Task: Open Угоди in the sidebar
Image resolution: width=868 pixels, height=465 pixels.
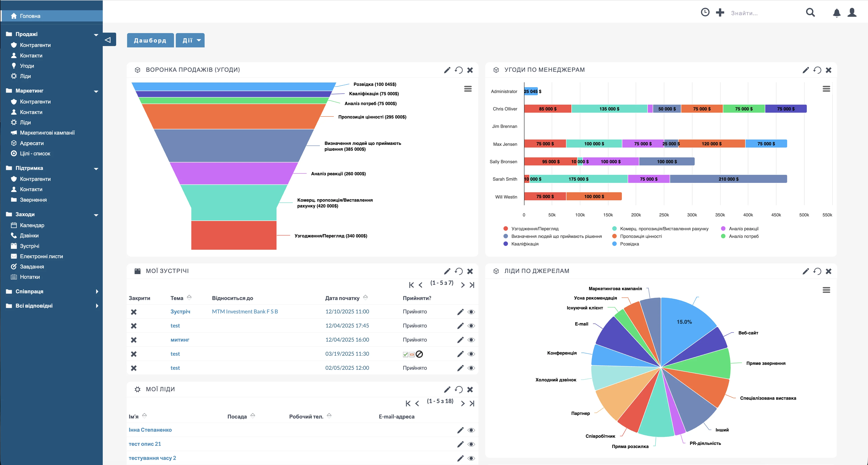Action: click(x=27, y=66)
